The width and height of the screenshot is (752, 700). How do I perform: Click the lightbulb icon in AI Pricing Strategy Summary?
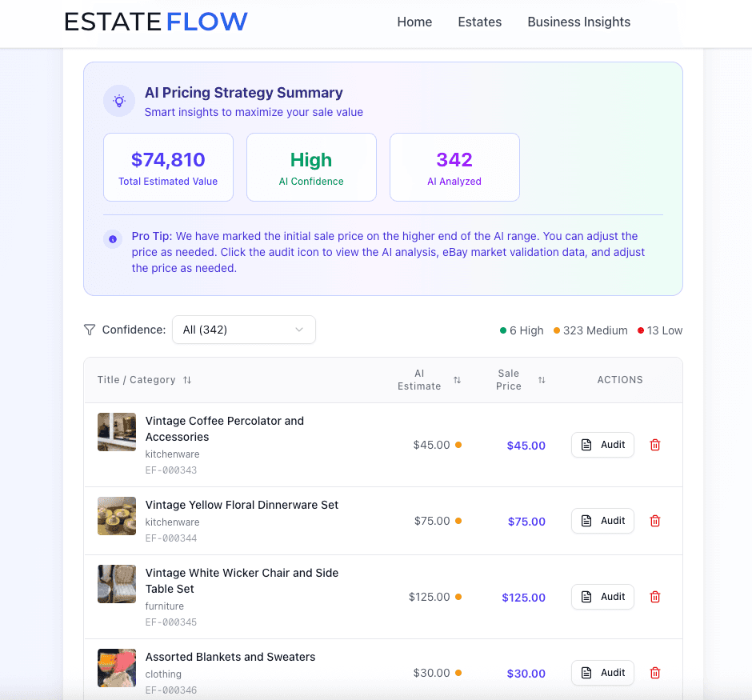pos(118,101)
